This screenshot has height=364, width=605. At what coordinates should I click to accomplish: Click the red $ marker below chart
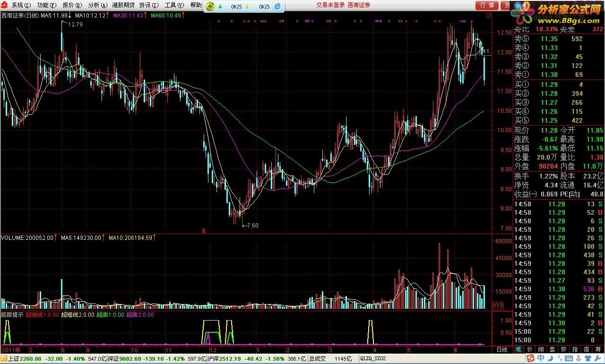pos(204,231)
